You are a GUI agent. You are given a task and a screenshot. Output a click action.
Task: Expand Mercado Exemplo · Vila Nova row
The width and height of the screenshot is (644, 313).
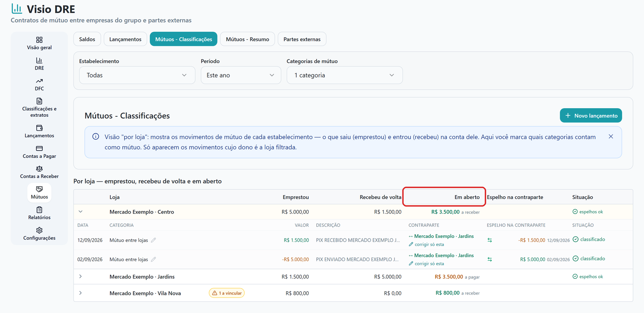[80, 293]
